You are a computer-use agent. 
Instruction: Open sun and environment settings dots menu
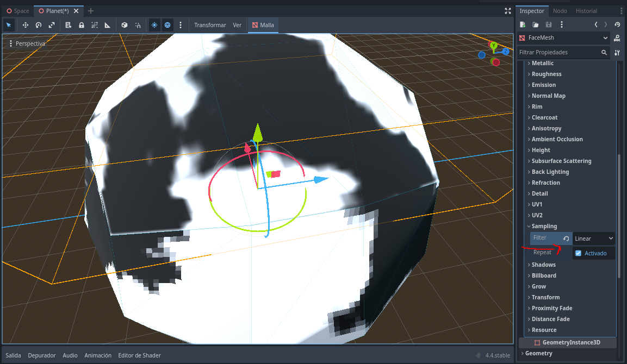coord(181,25)
